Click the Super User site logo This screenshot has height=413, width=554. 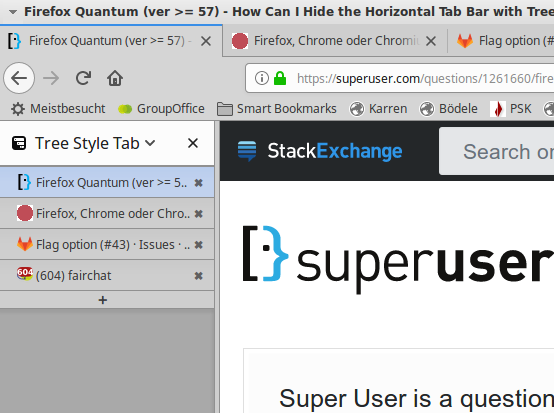point(398,260)
